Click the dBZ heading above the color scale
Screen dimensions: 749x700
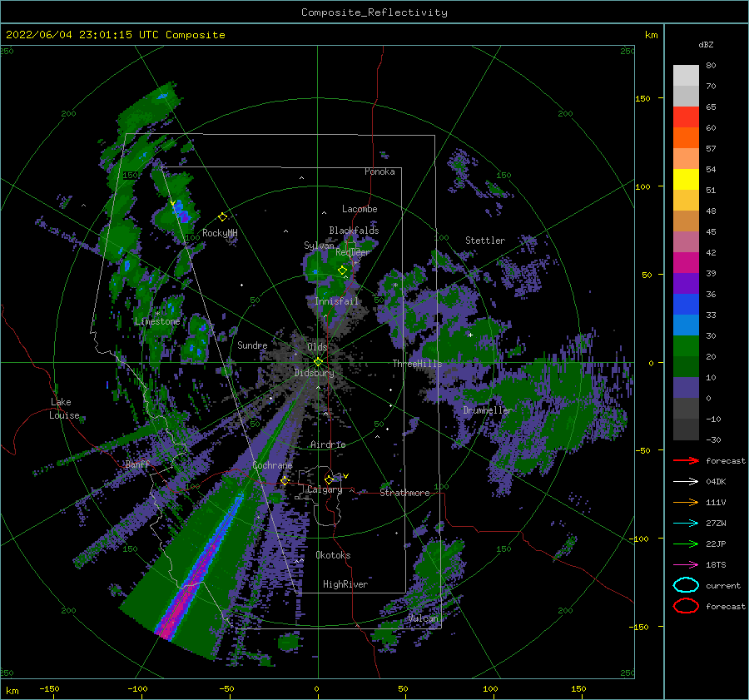(x=706, y=44)
